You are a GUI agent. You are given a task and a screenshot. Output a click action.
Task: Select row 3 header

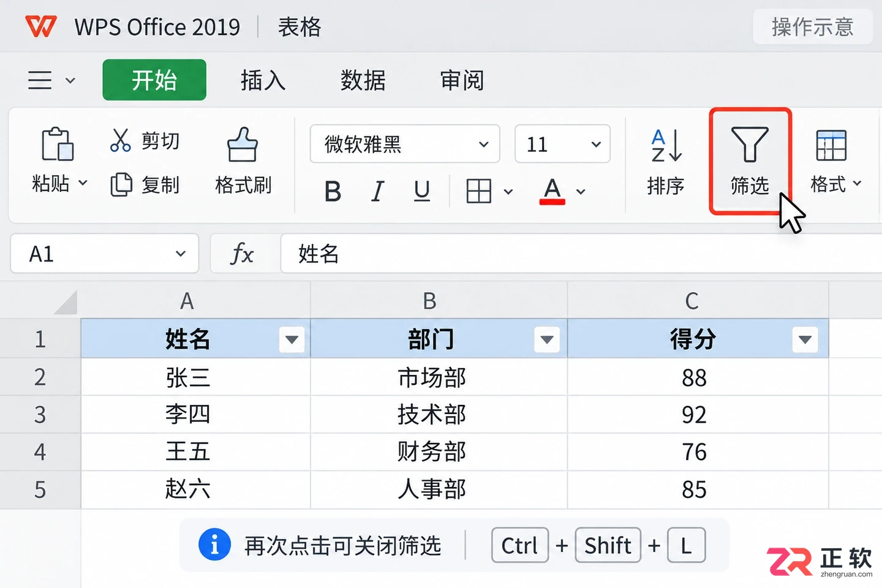click(40, 415)
